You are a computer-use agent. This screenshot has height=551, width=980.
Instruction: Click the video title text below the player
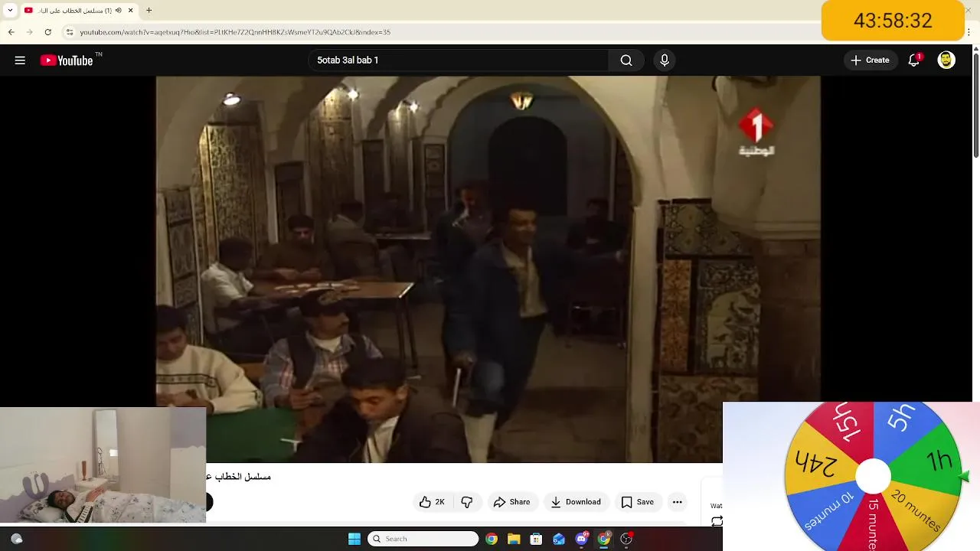[x=239, y=477]
